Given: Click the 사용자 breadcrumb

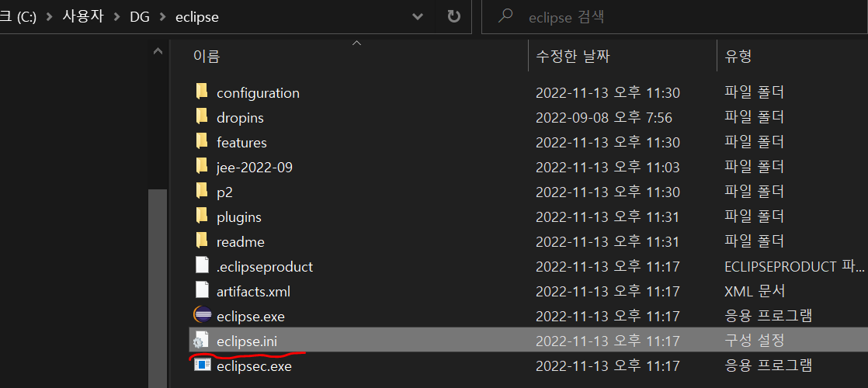Looking at the screenshot, I should pos(83,17).
